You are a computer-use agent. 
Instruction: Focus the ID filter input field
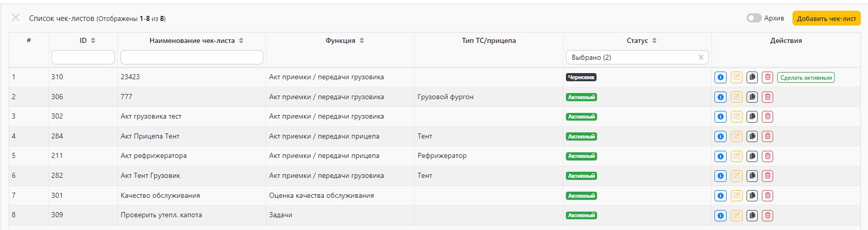tap(83, 57)
